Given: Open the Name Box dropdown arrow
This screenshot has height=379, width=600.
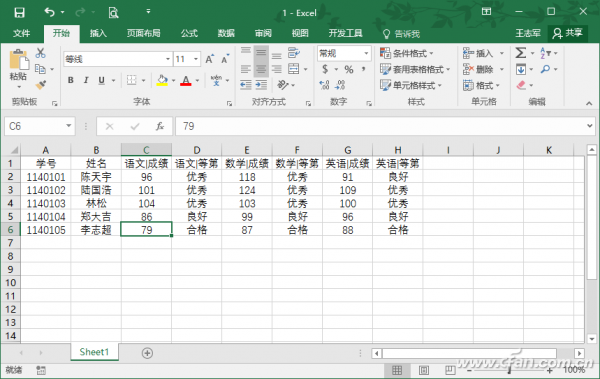Looking at the screenshot, I should [x=68, y=126].
